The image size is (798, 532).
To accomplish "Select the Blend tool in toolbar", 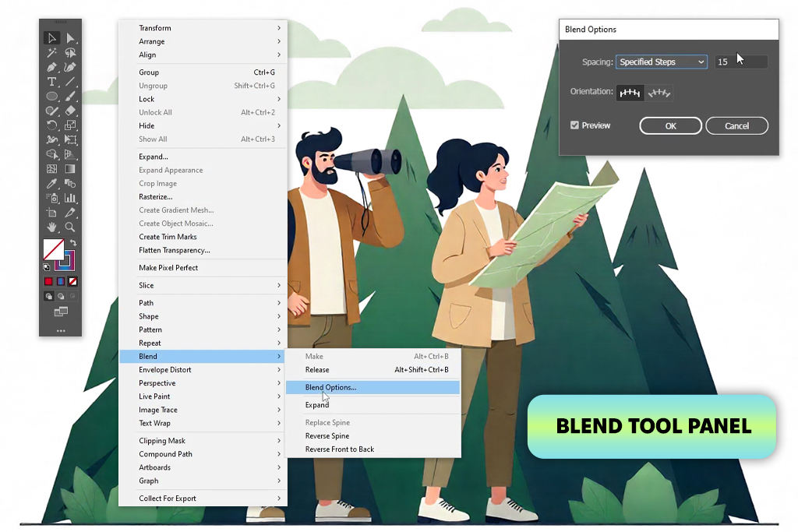I will [70, 183].
